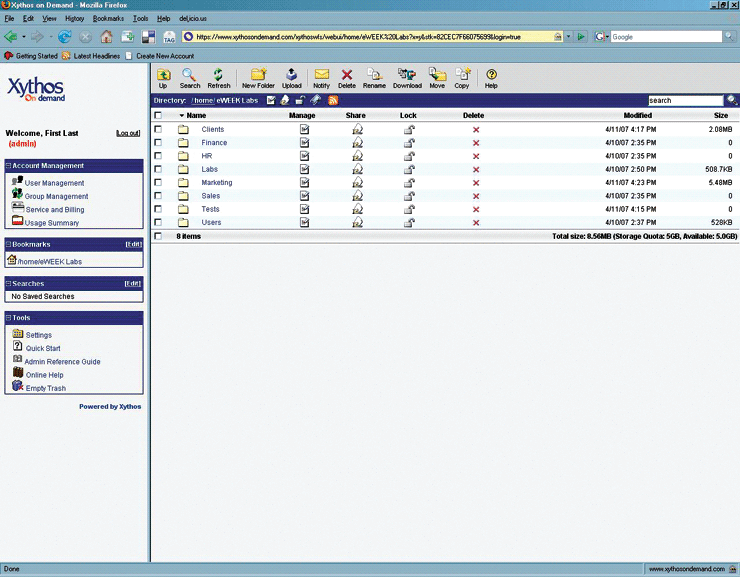
Task: Check the Clients folder checkbox
Action: (x=158, y=129)
